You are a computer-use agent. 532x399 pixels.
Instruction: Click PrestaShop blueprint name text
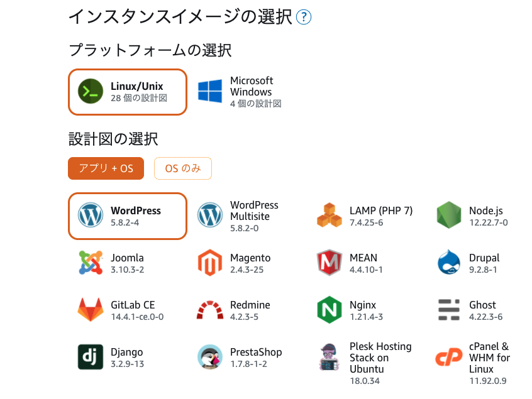(x=256, y=353)
